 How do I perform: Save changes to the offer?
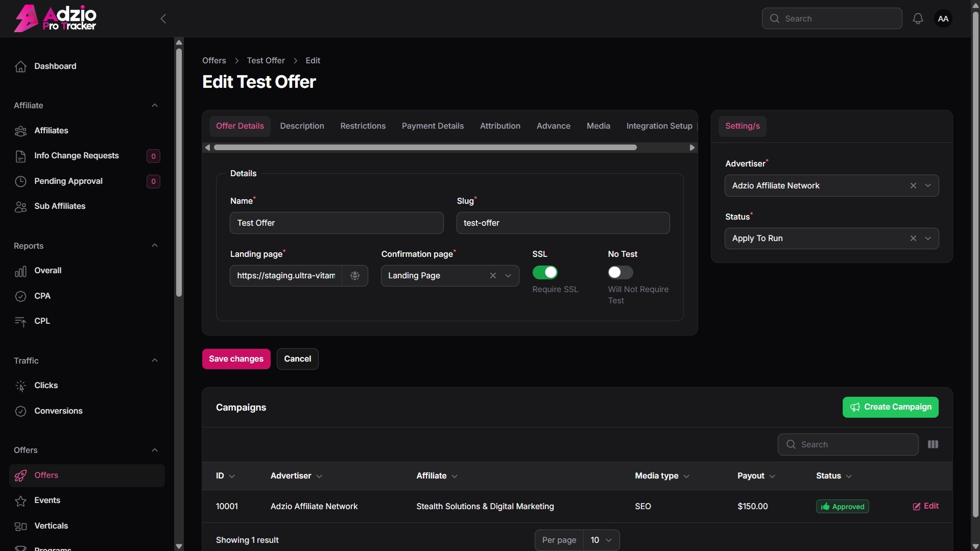tap(236, 359)
